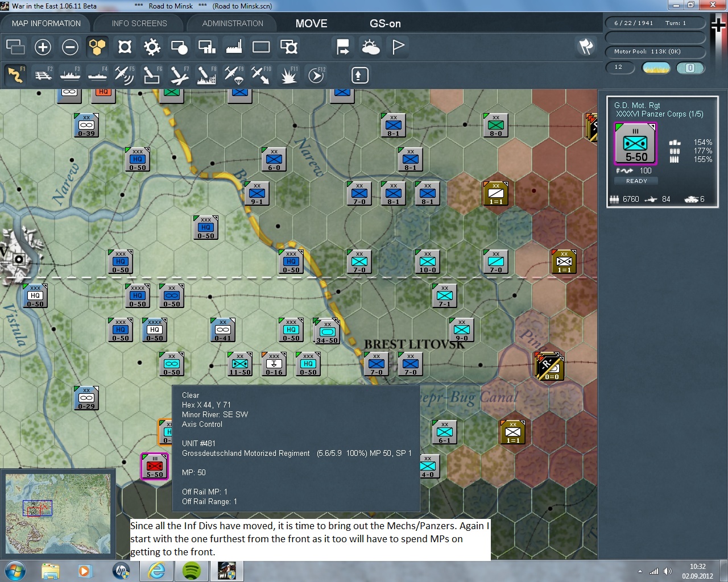Click the READY status button
728x582 pixels.
point(636,181)
